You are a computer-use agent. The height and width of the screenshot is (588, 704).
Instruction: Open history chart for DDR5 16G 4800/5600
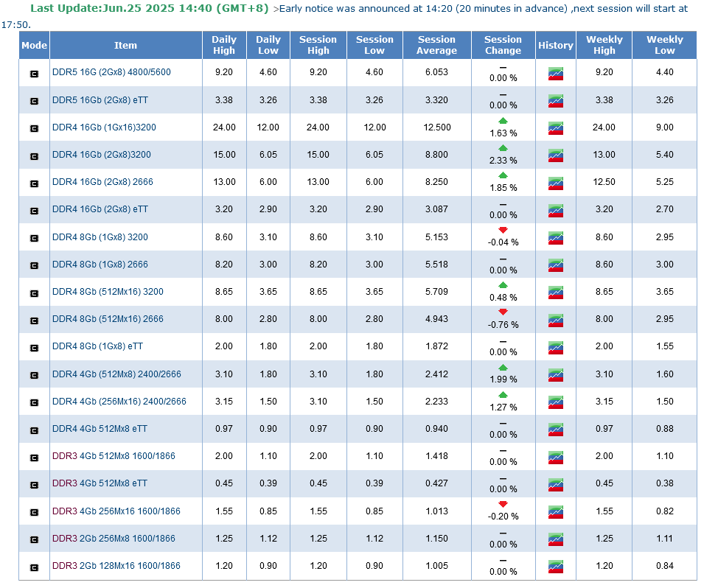click(555, 73)
